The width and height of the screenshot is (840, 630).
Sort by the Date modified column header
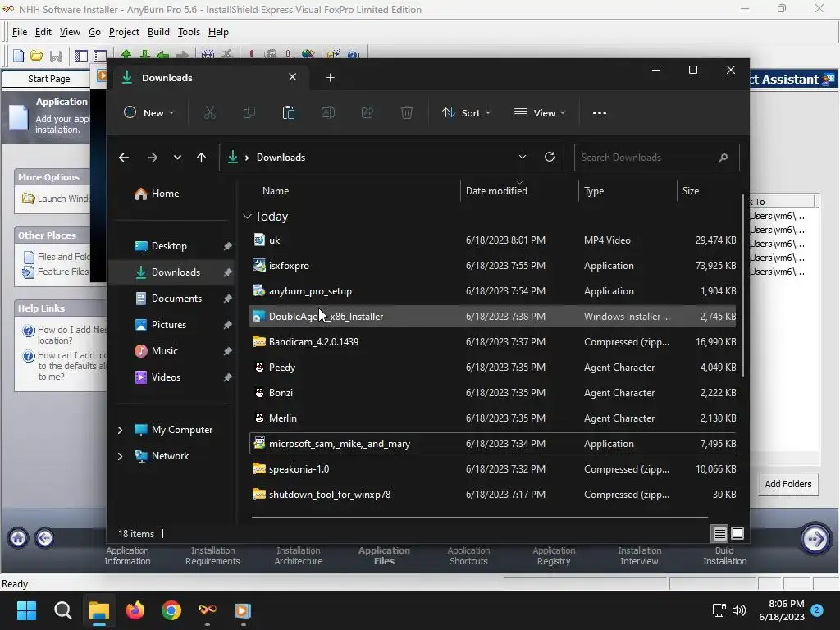pos(496,191)
